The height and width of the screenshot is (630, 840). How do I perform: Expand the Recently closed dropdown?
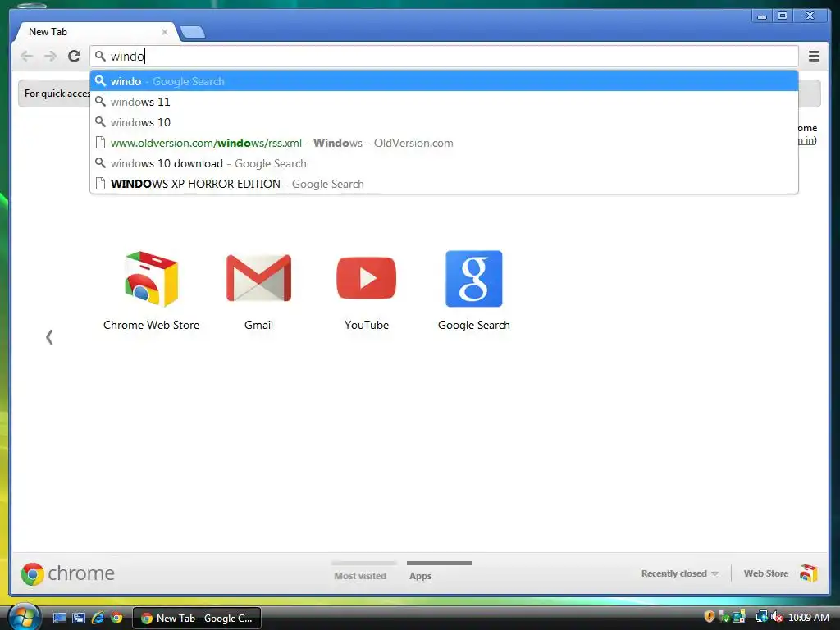tap(679, 573)
